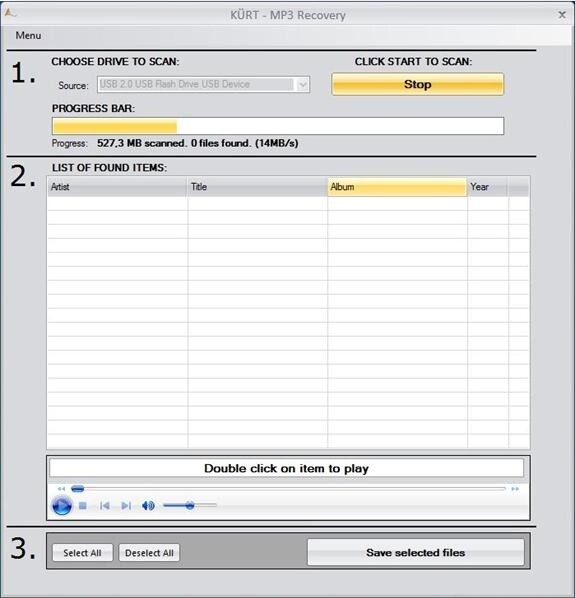Image resolution: width=575 pixels, height=598 pixels.
Task: Click the media player Play button
Action: pos(62,506)
